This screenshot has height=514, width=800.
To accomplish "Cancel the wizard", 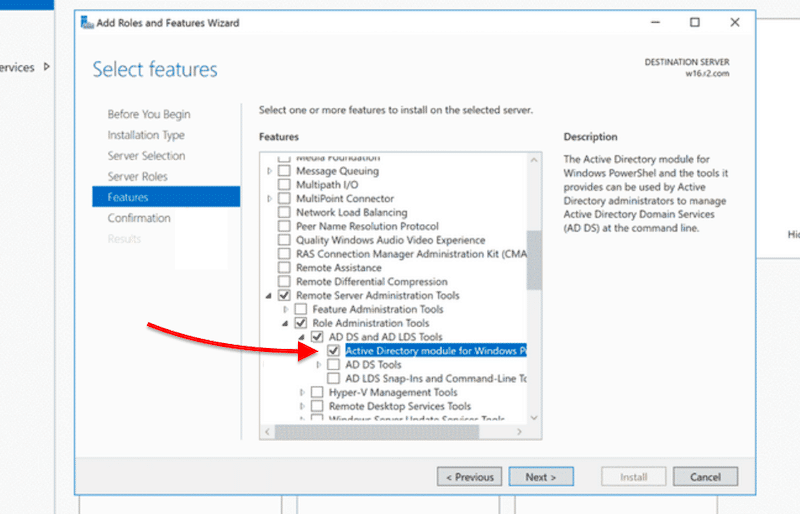I will (705, 477).
